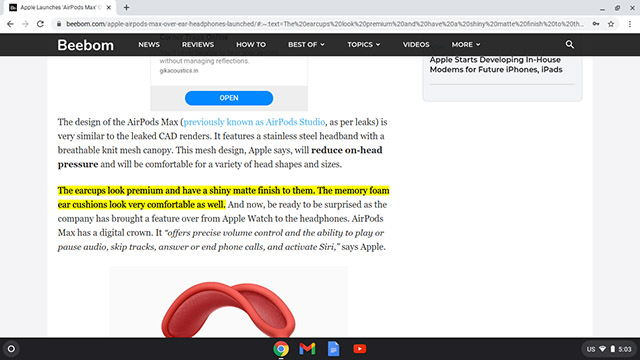Screen dimensions: 640x360
Task: Click the blue OPEN ad button
Action: tap(229, 98)
